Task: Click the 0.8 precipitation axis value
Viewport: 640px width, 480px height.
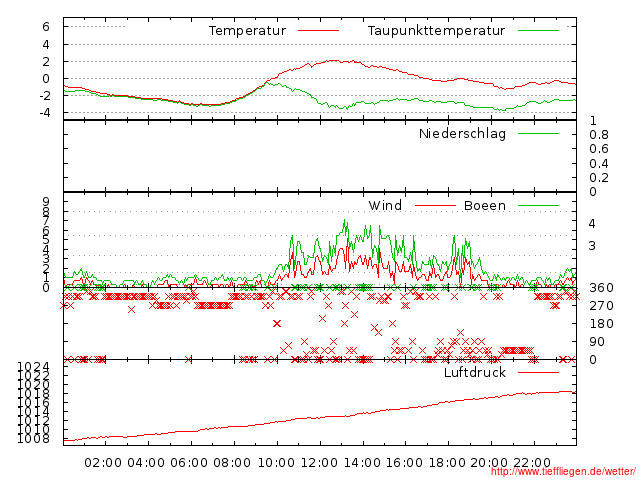Action: 599,135
